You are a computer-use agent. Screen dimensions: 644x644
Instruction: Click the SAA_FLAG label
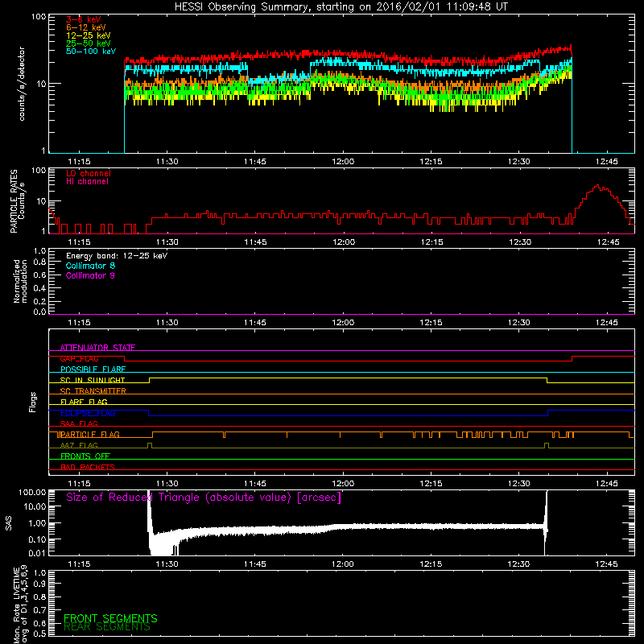click(x=79, y=423)
